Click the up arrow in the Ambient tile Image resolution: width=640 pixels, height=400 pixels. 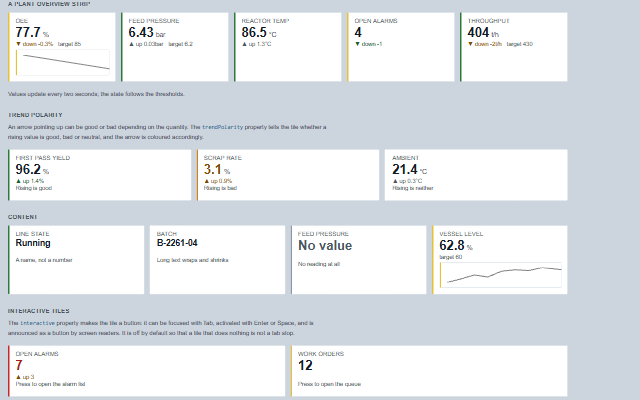(x=395, y=181)
